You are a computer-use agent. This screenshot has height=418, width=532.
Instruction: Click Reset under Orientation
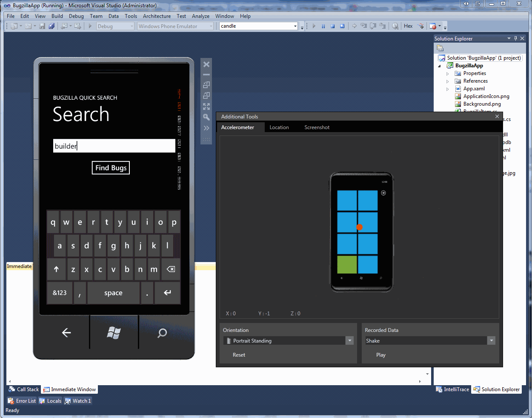coord(239,355)
